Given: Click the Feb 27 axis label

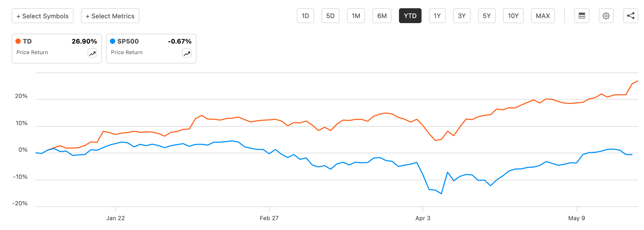Looking at the screenshot, I should tap(269, 218).
